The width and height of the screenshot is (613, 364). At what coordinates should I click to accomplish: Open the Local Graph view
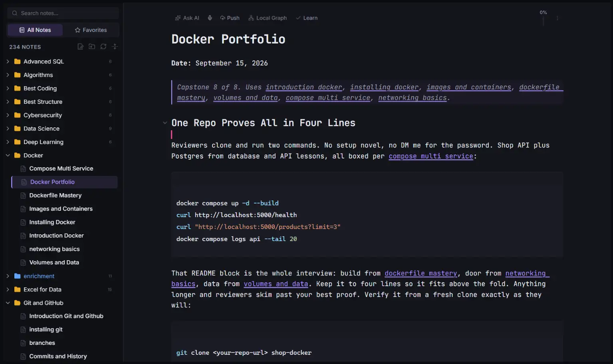point(268,18)
